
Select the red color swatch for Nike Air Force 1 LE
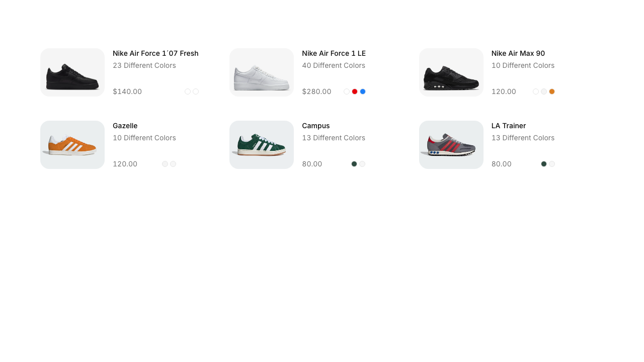[355, 92]
